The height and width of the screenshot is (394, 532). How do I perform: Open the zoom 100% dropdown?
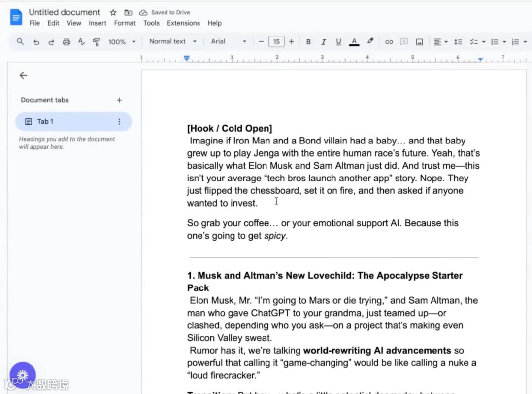click(x=122, y=42)
